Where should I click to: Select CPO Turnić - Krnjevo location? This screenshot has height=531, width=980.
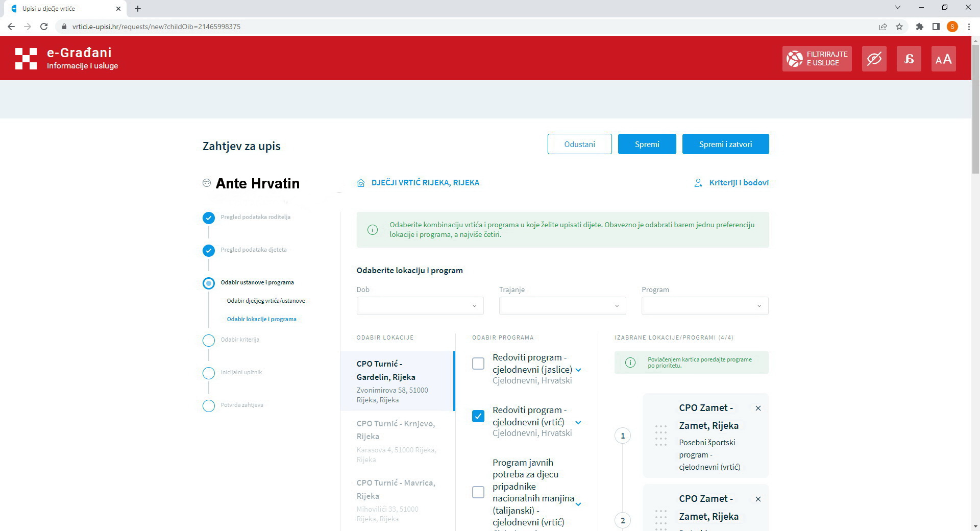point(396,430)
